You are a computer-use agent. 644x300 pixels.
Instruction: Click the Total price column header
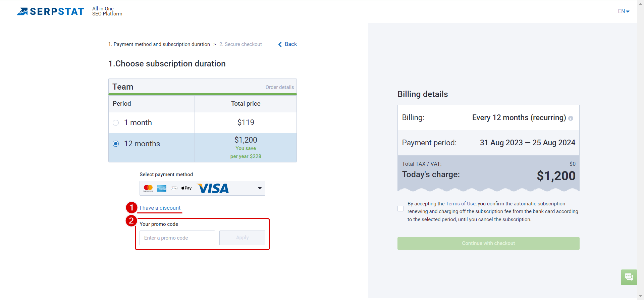click(x=246, y=104)
